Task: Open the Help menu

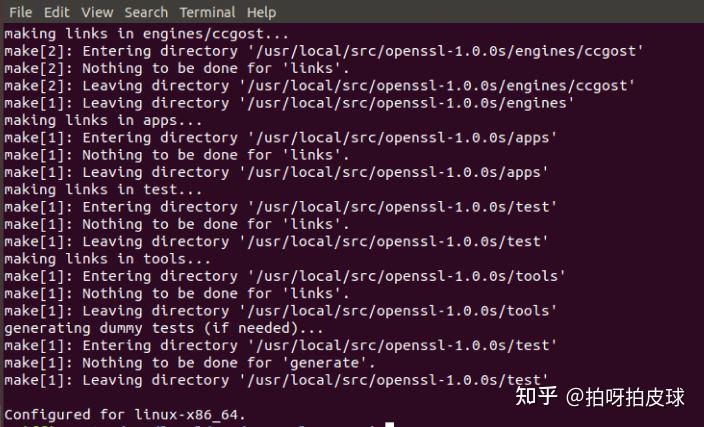Action: 261,12
